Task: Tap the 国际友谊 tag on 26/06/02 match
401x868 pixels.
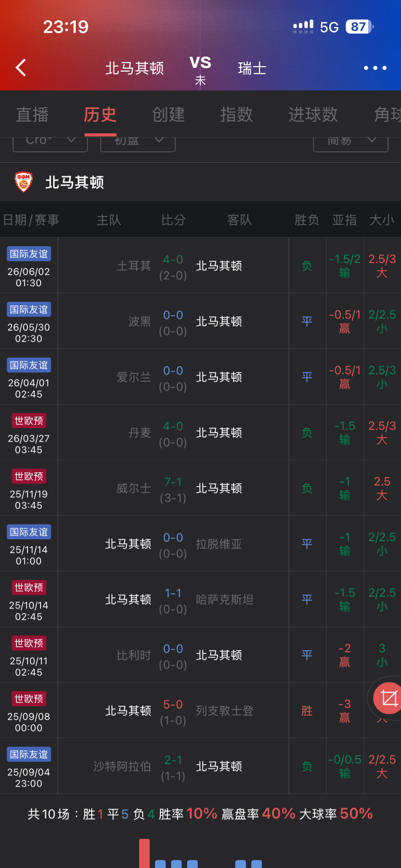Action: 29,254
